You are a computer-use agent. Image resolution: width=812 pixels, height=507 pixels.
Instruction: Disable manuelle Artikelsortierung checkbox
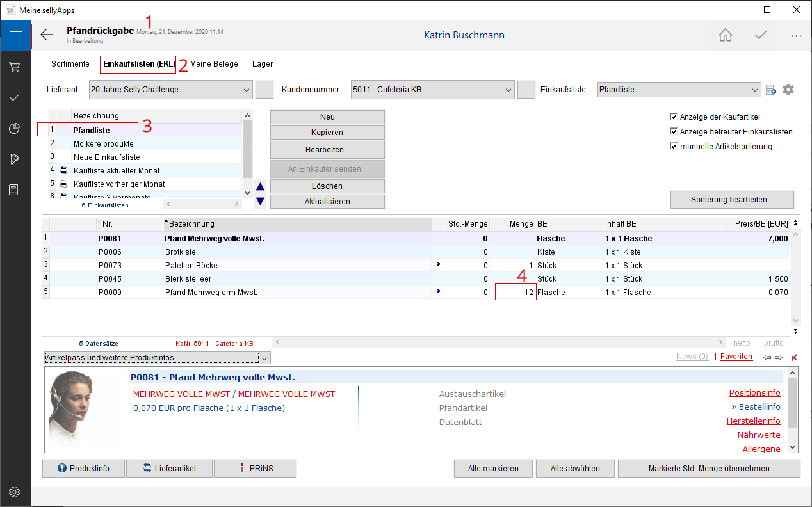[674, 147]
